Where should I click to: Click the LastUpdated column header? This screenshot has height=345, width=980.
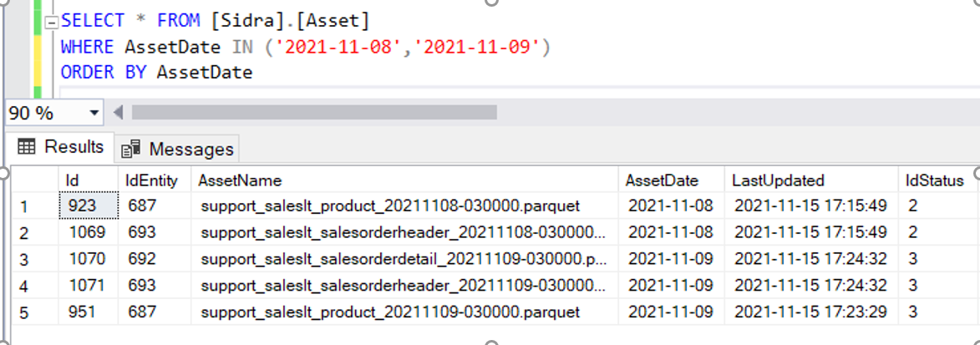(x=778, y=180)
